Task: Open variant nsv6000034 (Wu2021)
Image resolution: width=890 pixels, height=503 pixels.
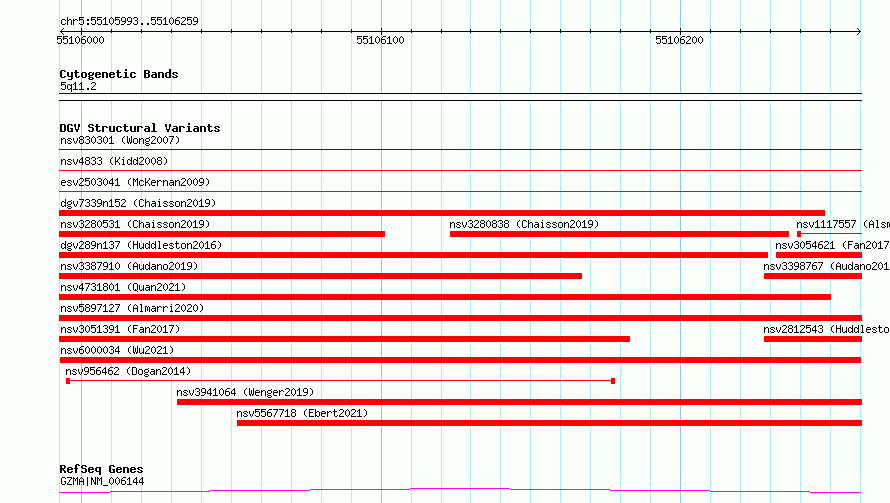Action: pos(117,350)
